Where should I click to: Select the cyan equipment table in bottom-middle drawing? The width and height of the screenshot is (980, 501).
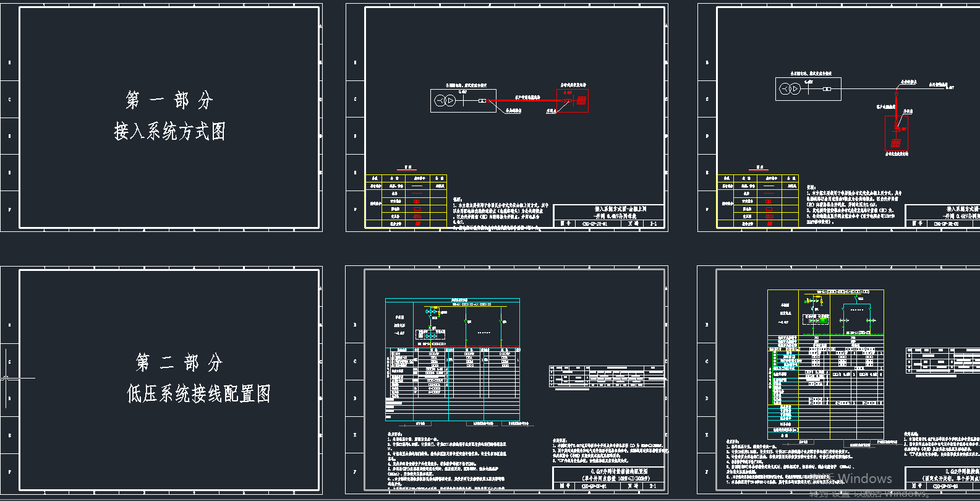[x=453, y=383]
